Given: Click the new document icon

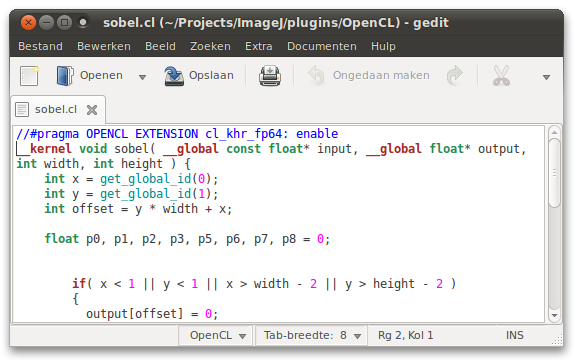Looking at the screenshot, I should [29, 76].
